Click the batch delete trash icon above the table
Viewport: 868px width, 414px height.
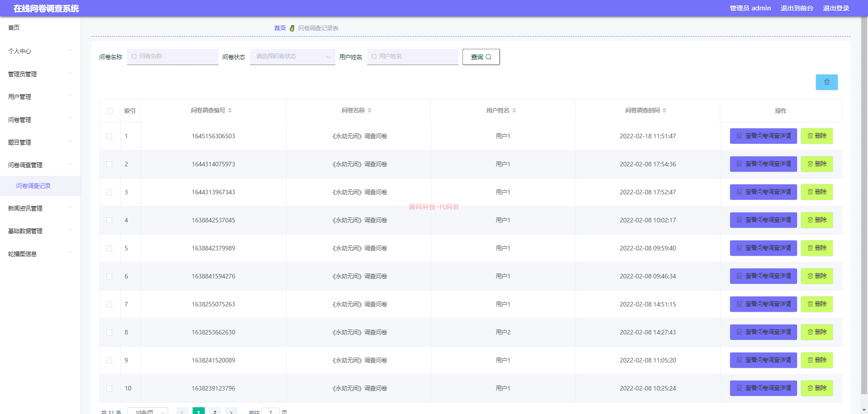tap(826, 82)
